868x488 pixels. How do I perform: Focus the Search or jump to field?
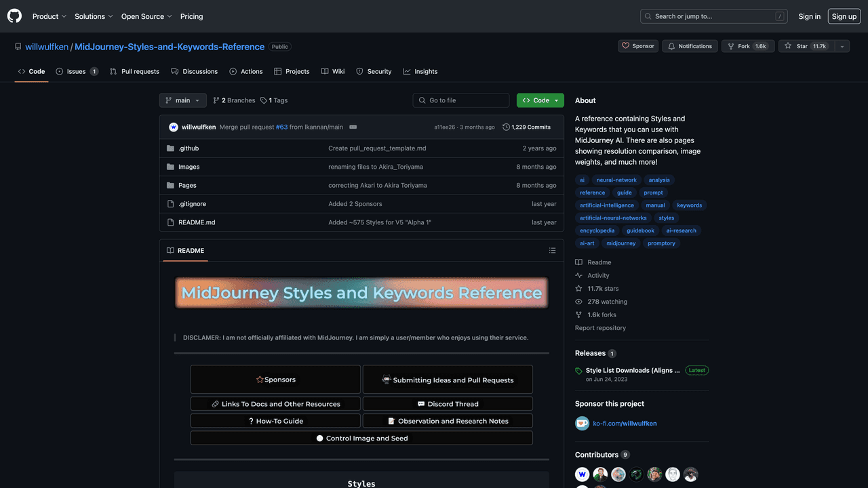click(714, 16)
